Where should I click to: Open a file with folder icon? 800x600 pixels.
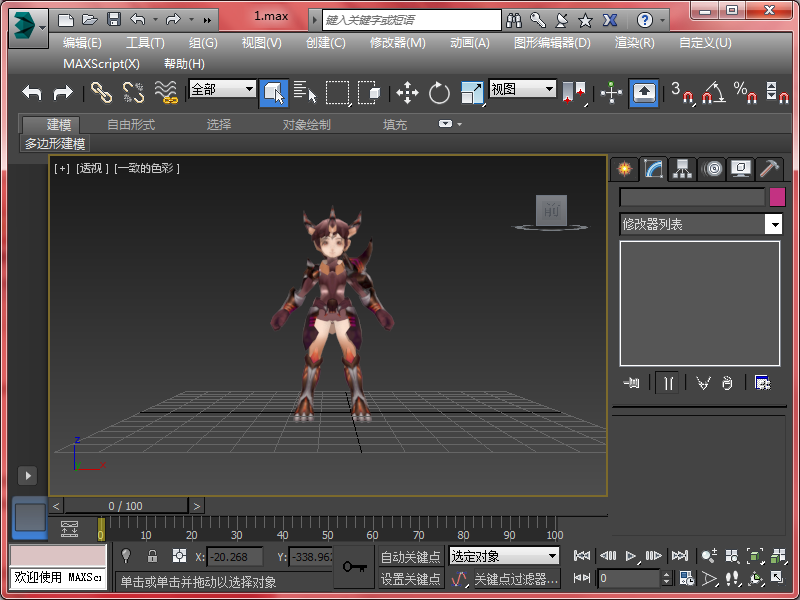pyautogui.click(x=90, y=20)
